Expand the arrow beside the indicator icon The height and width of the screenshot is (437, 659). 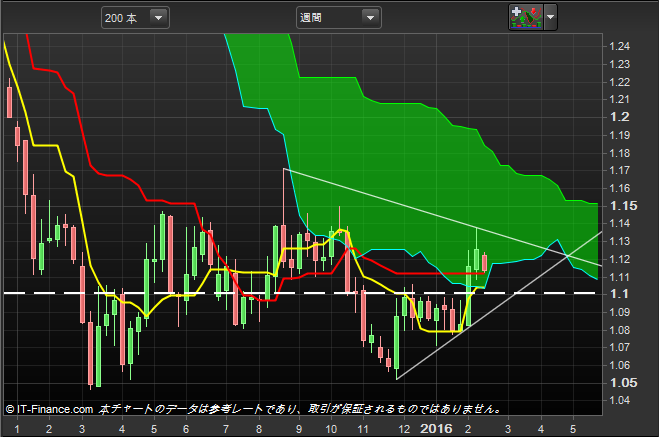tap(551, 18)
